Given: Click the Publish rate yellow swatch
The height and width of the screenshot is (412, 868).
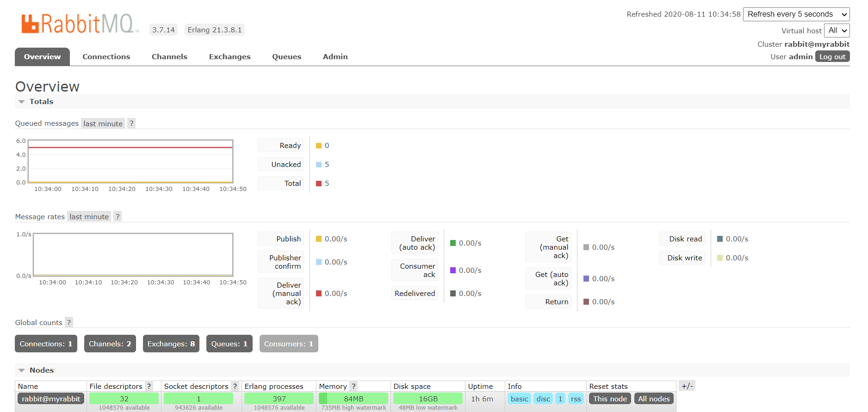Looking at the screenshot, I should (x=319, y=239).
